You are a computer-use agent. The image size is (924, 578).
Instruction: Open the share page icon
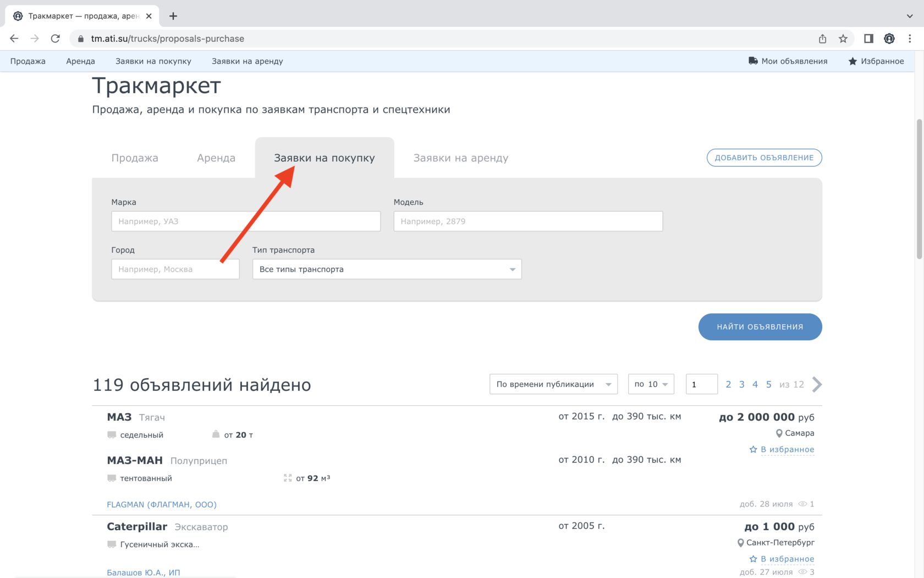coord(822,39)
